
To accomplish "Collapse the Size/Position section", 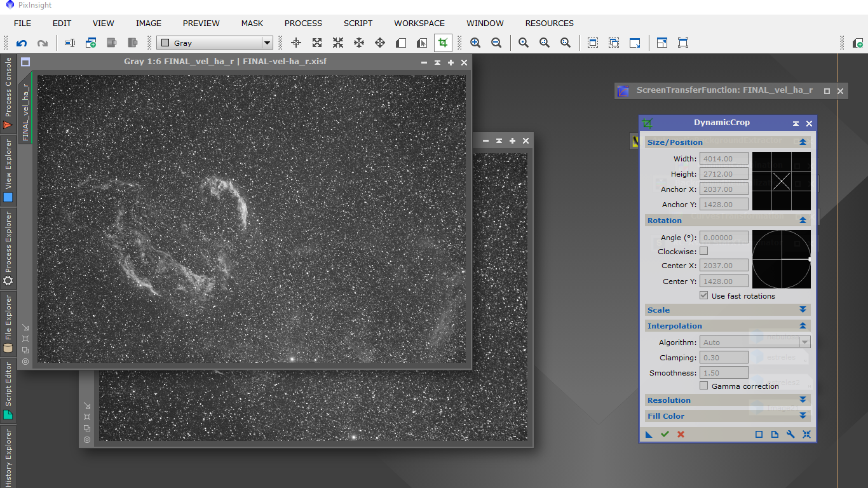I will click(803, 142).
